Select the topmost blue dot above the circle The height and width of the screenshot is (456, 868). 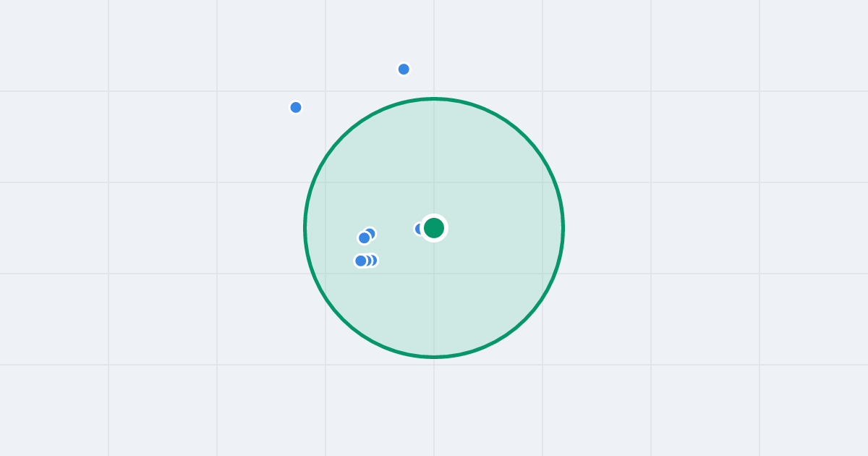[404, 69]
